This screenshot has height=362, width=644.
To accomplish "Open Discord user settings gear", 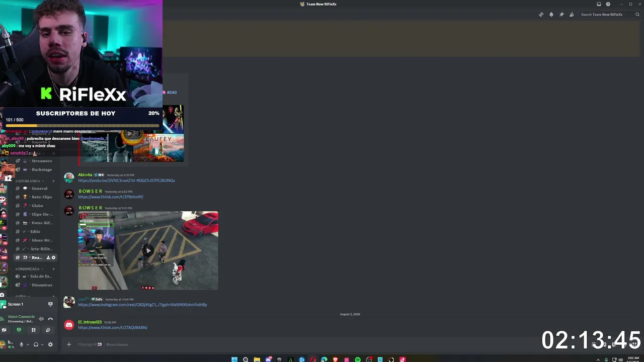I will [x=50, y=344].
